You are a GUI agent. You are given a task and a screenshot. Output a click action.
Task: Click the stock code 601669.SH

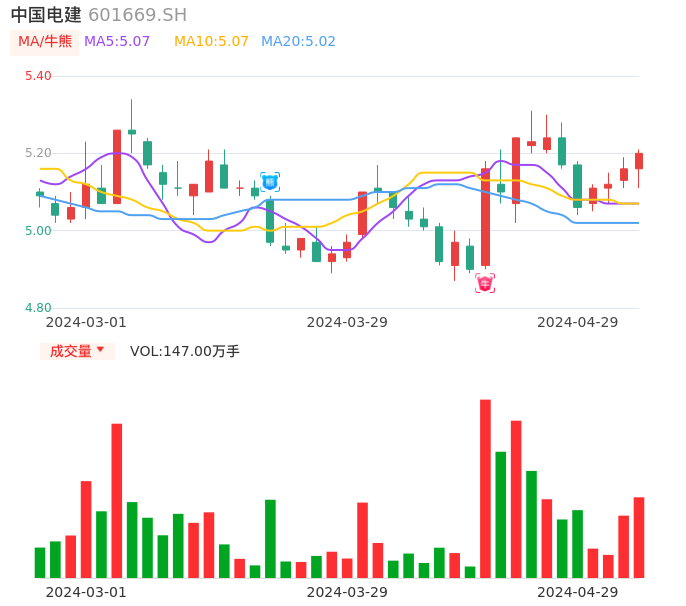pyautogui.click(x=137, y=15)
